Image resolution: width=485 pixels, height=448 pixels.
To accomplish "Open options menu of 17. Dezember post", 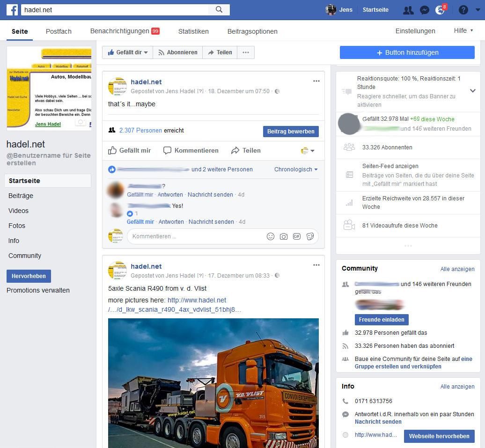I will (x=316, y=265).
